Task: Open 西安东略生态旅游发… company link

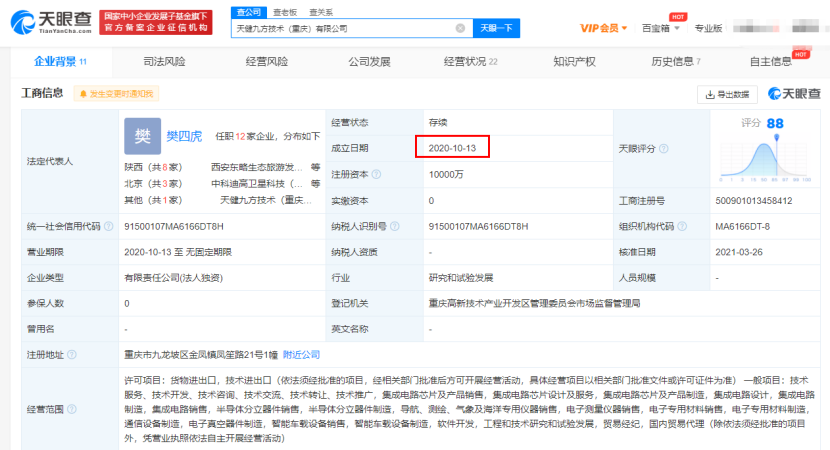Action: pyautogui.click(x=257, y=167)
